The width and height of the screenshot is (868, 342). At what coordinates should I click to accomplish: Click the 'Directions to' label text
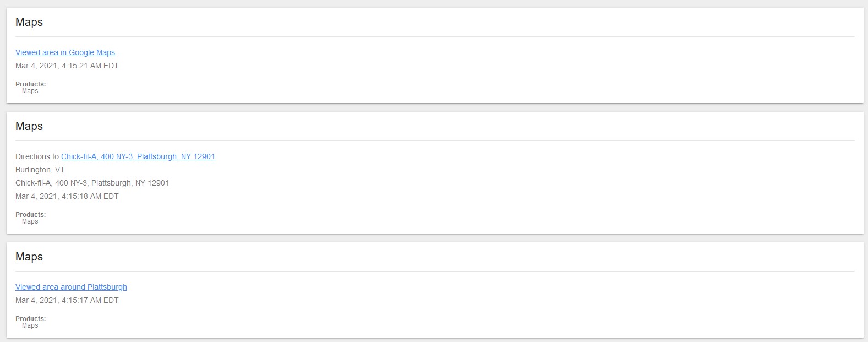[37, 156]
